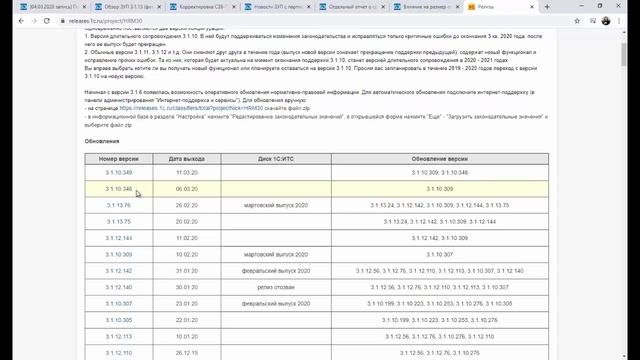Click the "Номер версии" column header
The image size is (640, 360).
coord(119,159)
